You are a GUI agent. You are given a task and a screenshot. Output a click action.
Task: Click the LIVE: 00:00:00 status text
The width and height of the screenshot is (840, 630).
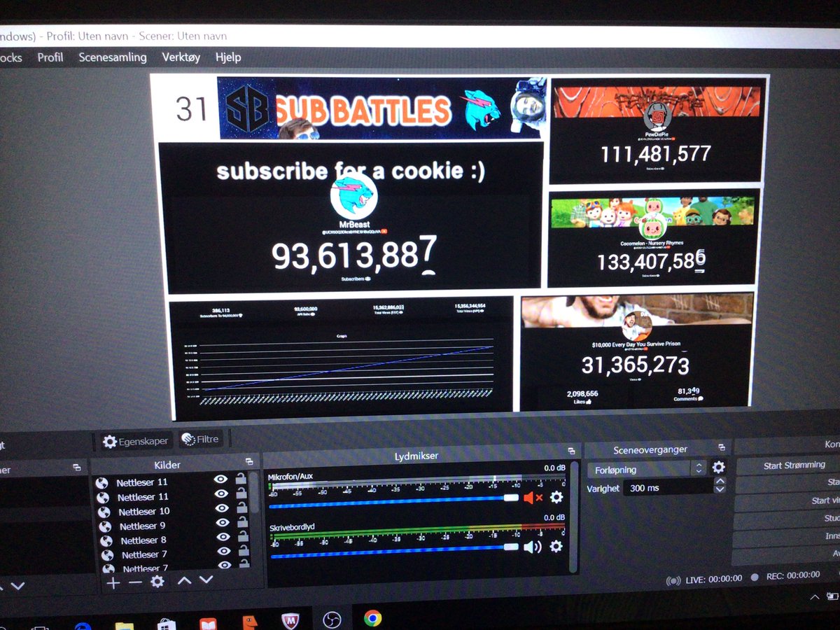(x=713, y=579)
